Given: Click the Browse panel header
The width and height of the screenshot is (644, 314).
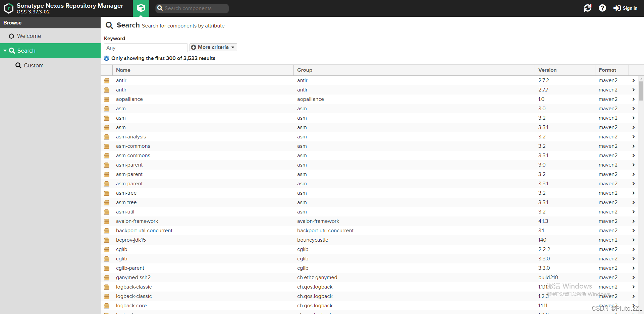Looking at the screenshot, I should [50, 22].
